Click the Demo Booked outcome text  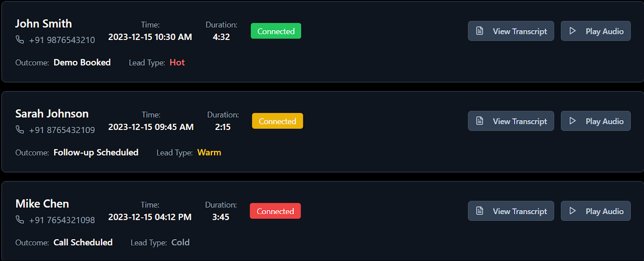pos(82,62)
